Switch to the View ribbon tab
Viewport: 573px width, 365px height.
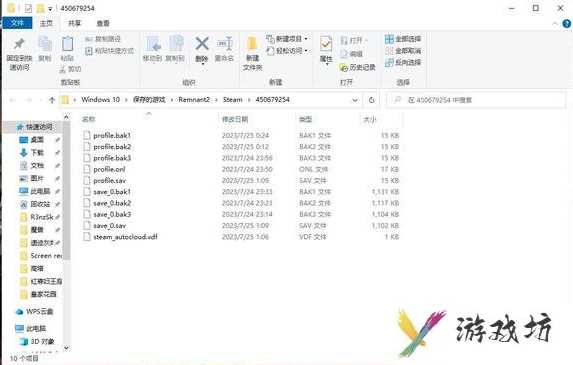pyautogui.click(x=103, y=23)
